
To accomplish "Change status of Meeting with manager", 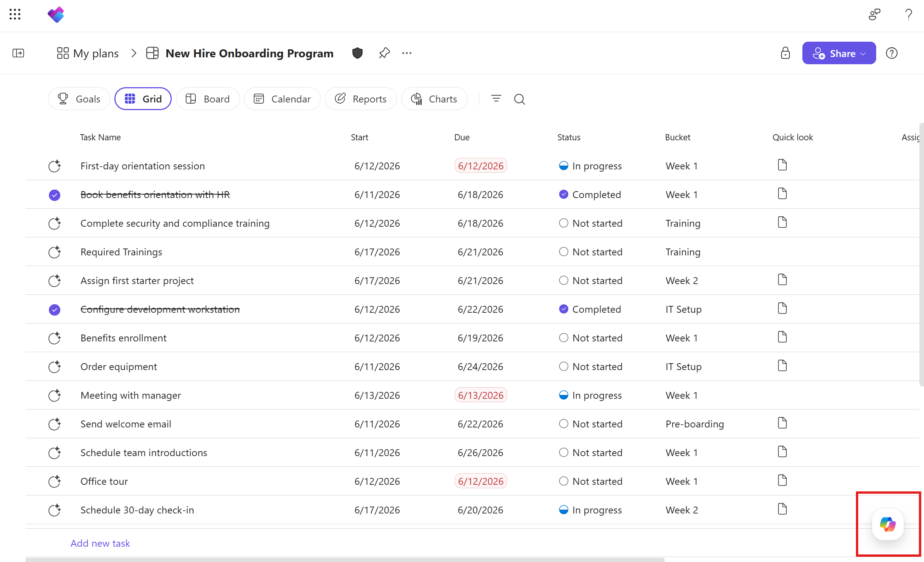I will pyautogui.click(x=590, y=395).
